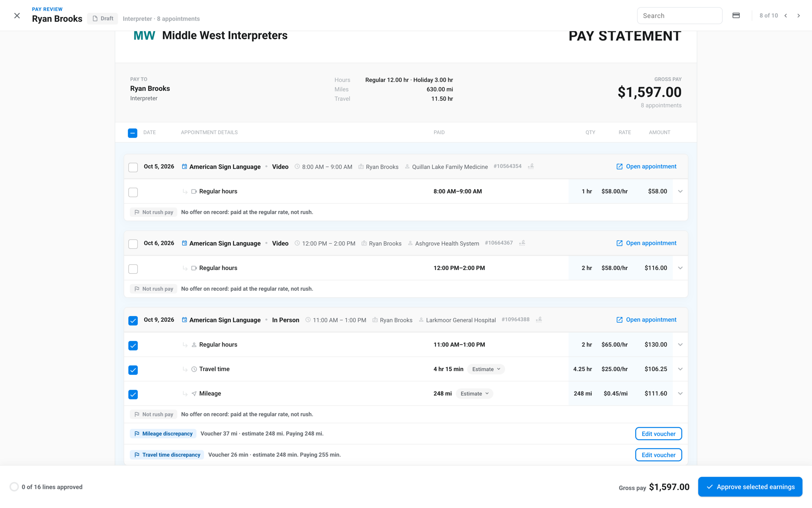Expand the $116.00 Regular hours row
The image size is (812, 508).
[680, 268]
